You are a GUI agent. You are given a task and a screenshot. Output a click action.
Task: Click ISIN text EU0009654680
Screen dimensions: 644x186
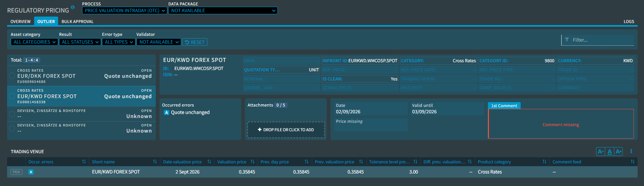31,82
